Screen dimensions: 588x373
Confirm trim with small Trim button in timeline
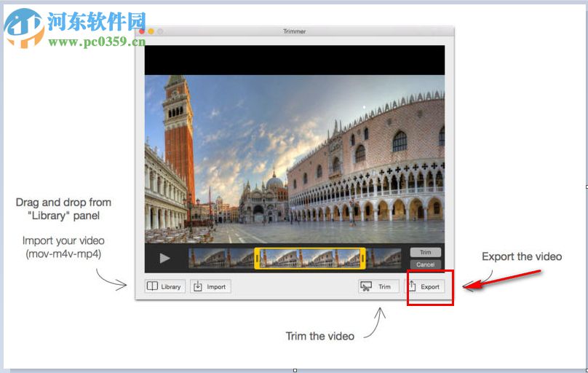click(425, 252)
